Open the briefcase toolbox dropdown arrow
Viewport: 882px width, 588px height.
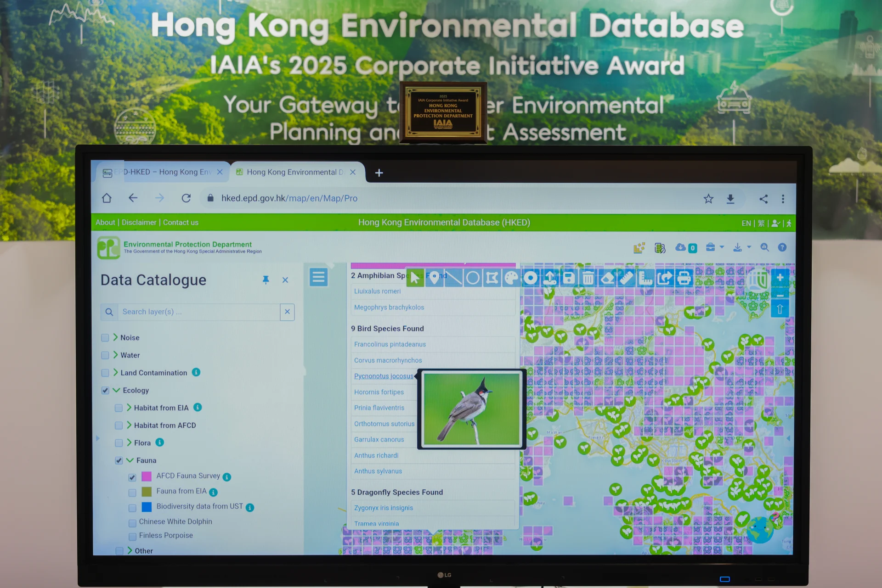coord(722,247)
